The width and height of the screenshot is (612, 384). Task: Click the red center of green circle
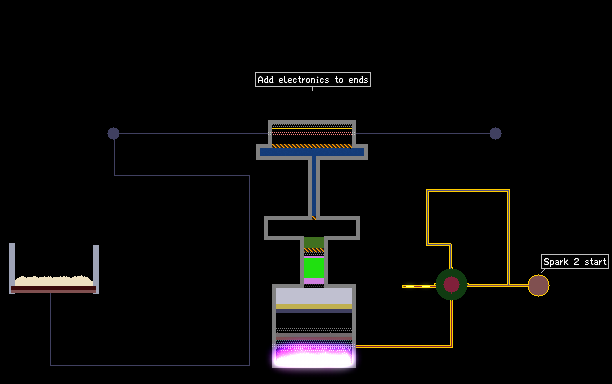(x=451, y=284)
